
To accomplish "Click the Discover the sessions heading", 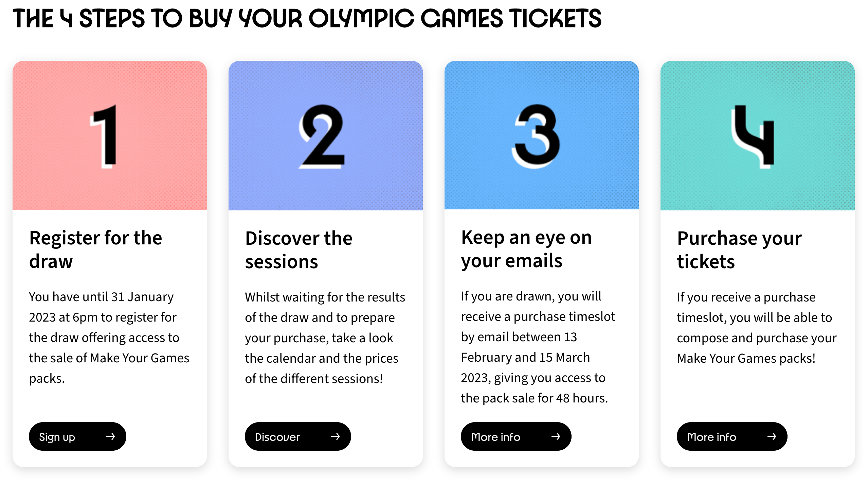I will (x=299, y=249).
